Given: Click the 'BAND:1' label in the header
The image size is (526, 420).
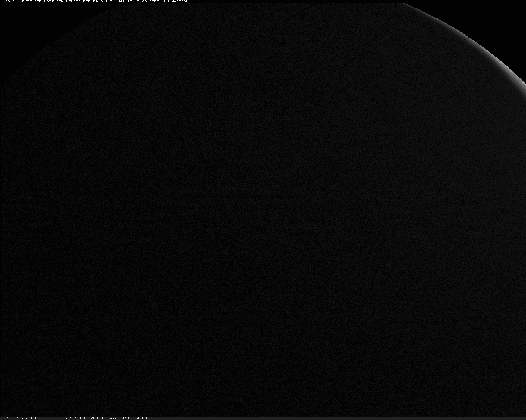Looking at the screenshot, I should coord(100,2).
